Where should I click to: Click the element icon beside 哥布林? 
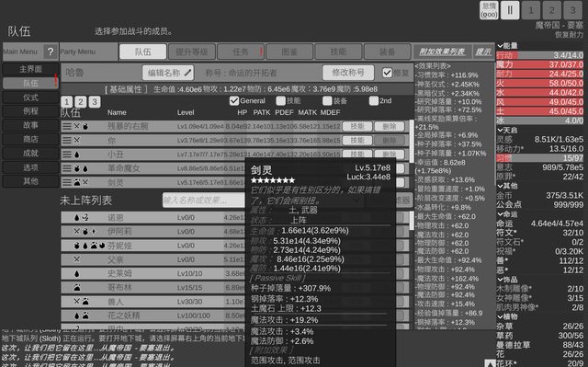click(x=77, y=288)
